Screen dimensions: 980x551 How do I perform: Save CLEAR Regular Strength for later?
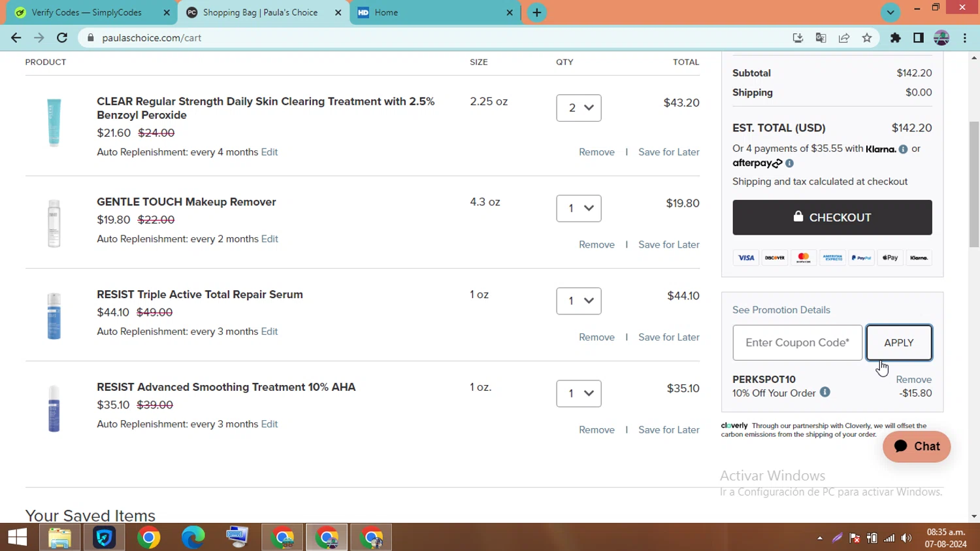pos(669,152)
